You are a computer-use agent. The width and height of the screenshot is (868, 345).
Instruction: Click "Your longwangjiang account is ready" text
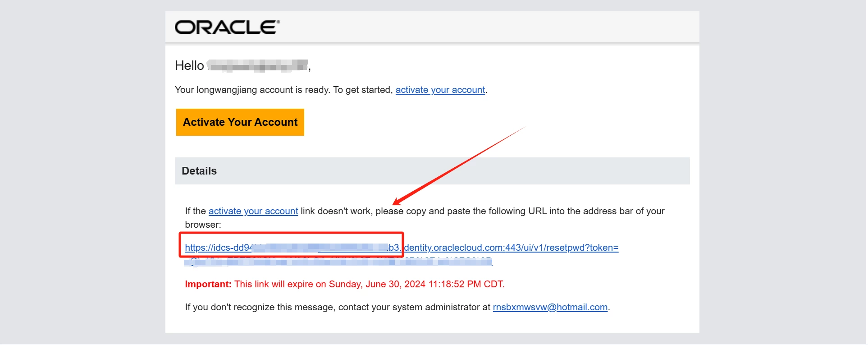tap(252, 90)
